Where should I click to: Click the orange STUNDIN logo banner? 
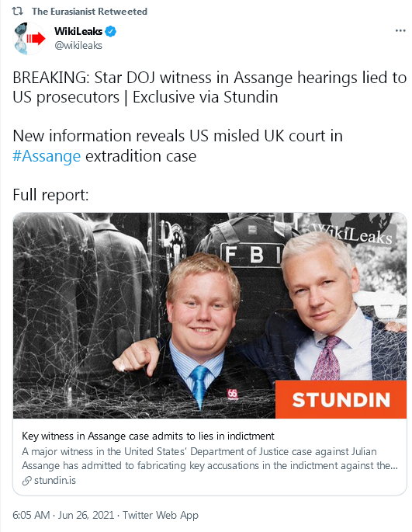pos(341,399)
